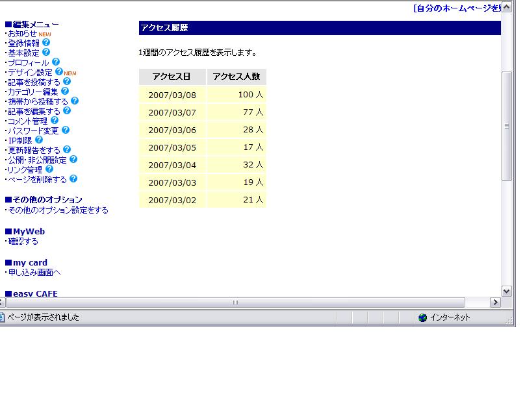Open help icon for プロフィール
The image size is (525, 420).
tap(56, 62)
